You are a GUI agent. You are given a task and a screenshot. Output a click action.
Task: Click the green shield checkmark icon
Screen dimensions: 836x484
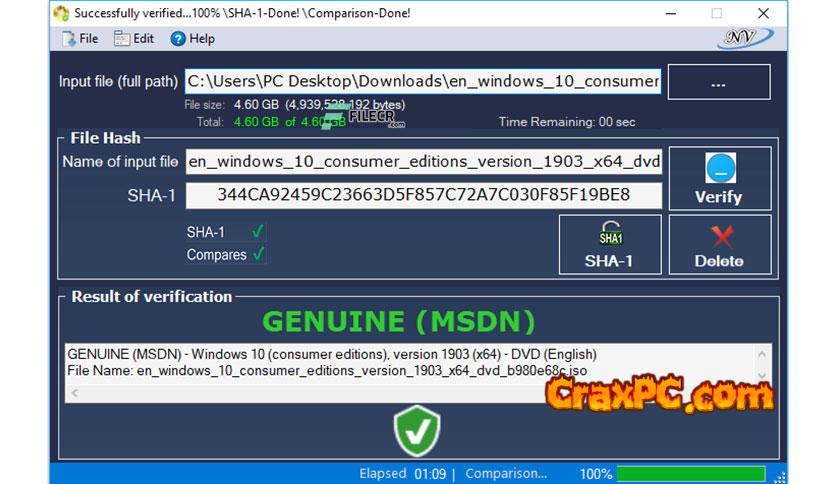tap(417, 431)
